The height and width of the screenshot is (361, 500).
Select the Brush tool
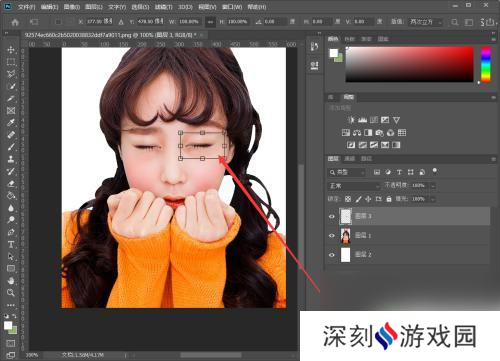point(11,147)
